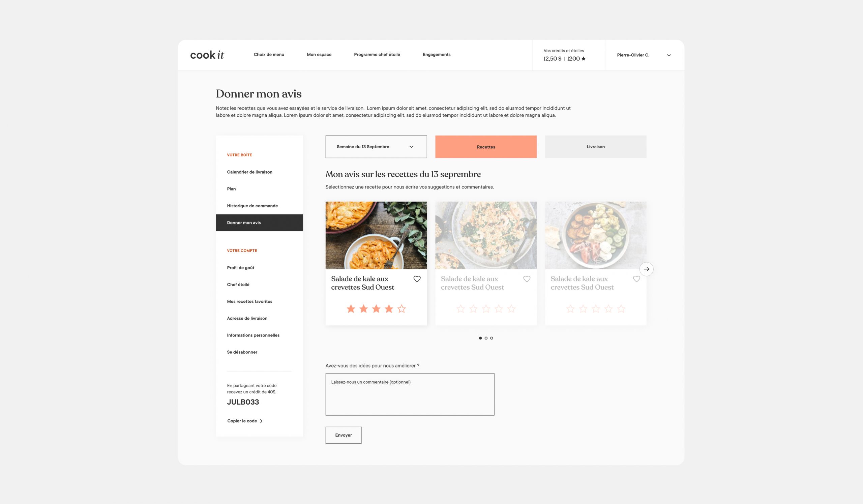This screenshot has width=863, height=504.
Task: Switch to the Livraison tab
Action: tap(596, 146)
